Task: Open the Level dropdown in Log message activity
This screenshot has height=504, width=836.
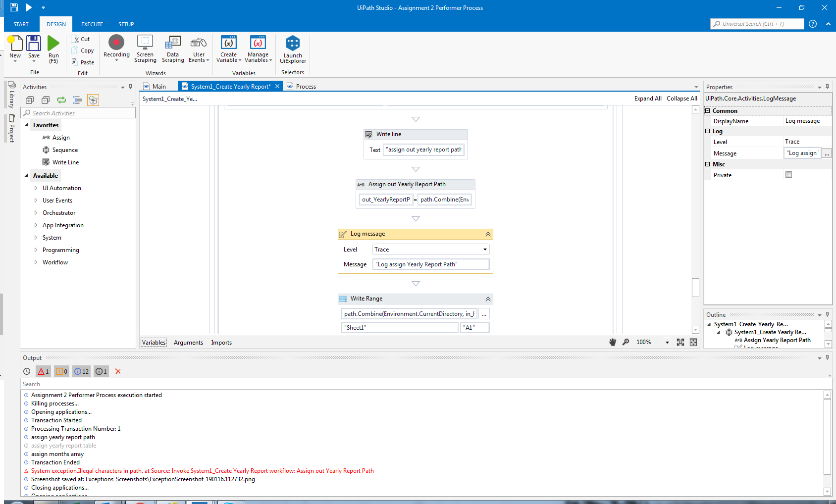Action: (484, 249)
